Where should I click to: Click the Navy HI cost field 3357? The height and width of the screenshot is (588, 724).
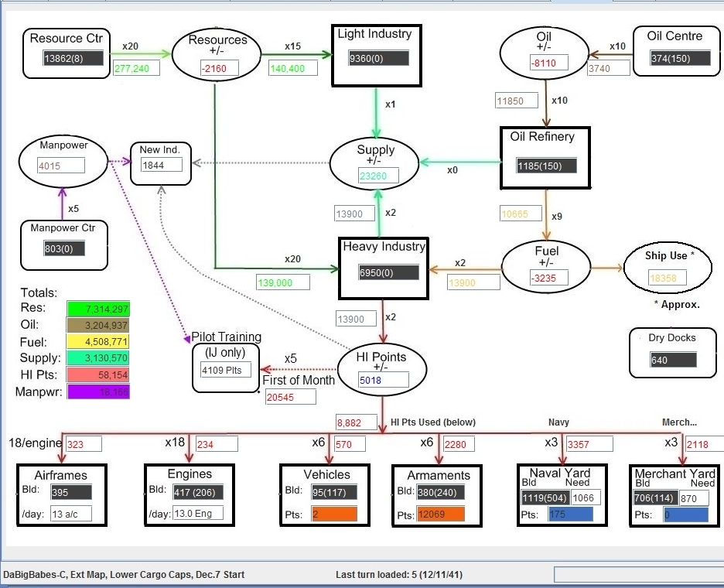589,444
